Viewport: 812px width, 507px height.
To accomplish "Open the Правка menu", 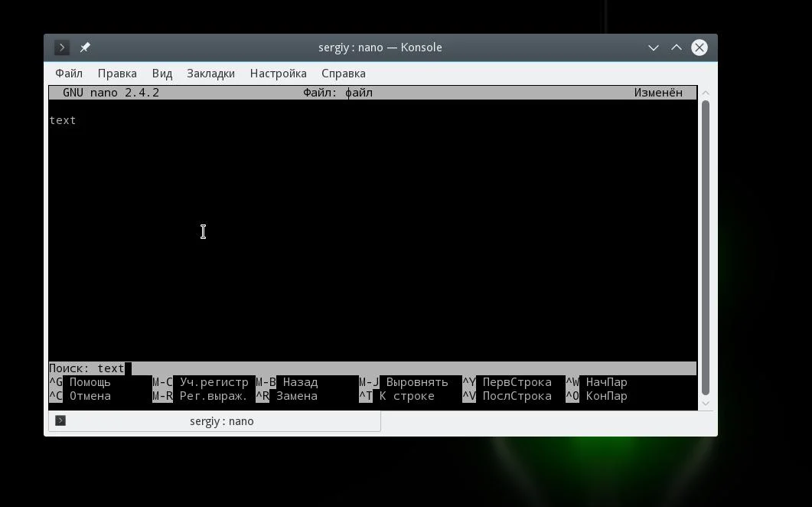I will pos(117,74).
